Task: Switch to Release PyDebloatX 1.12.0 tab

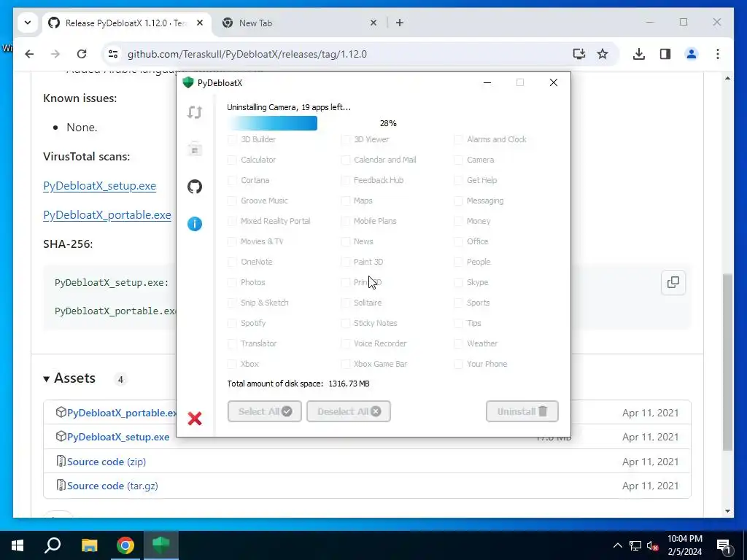Action: [x=126, y=23]
